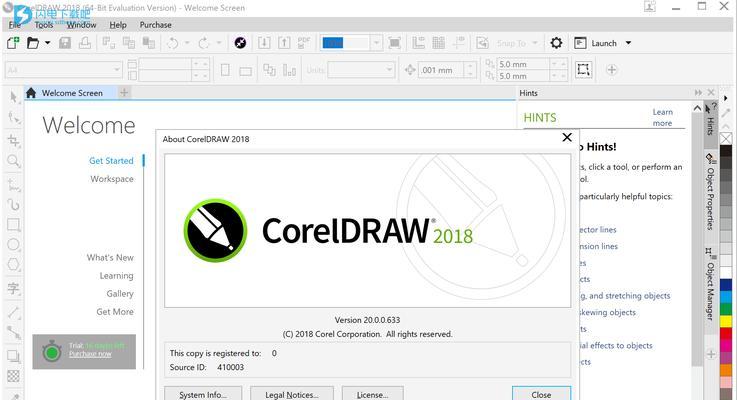The height and width of the screenshot is (400, 737).
Task: Open the Tools menu
Action: pos(44,25)
